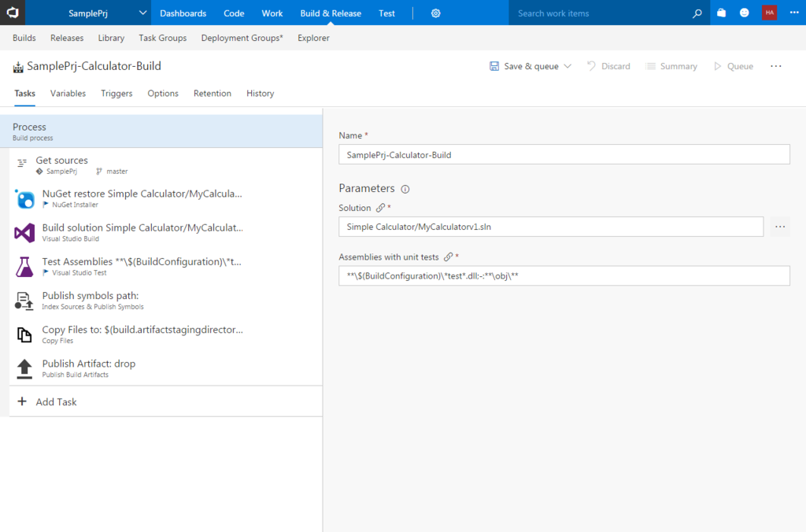This screenshot has width=806, height=532.
Task: Click the Visual Studio Test flask icon
Action: pos(24,267)
